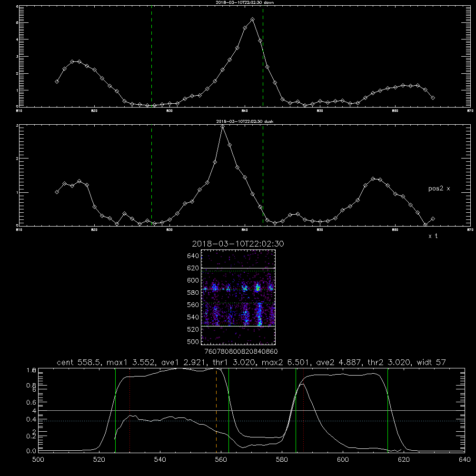The image size is (476, 476).
Task: Click x-axis label '580' of bottom plot
Action: 282,460
